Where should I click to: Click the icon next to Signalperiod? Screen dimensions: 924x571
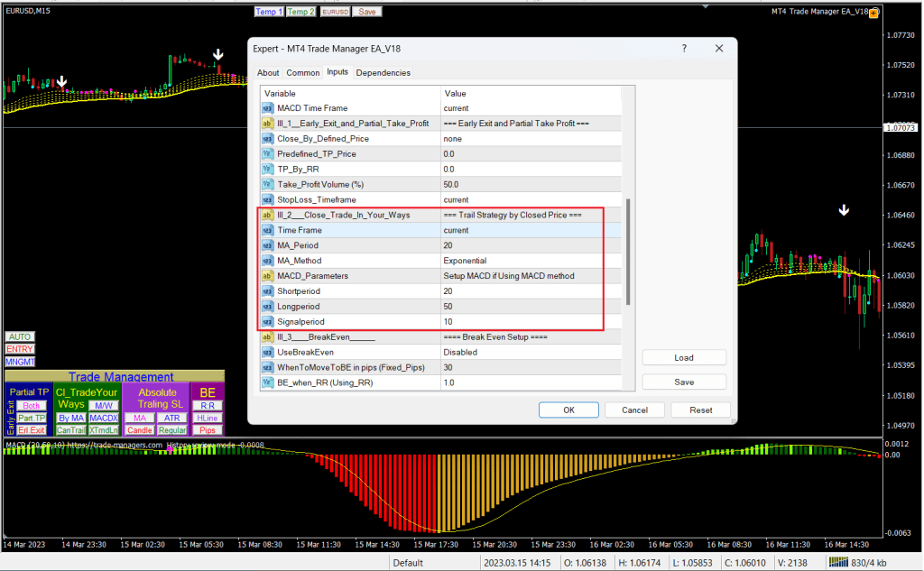[x=267, y=322]
